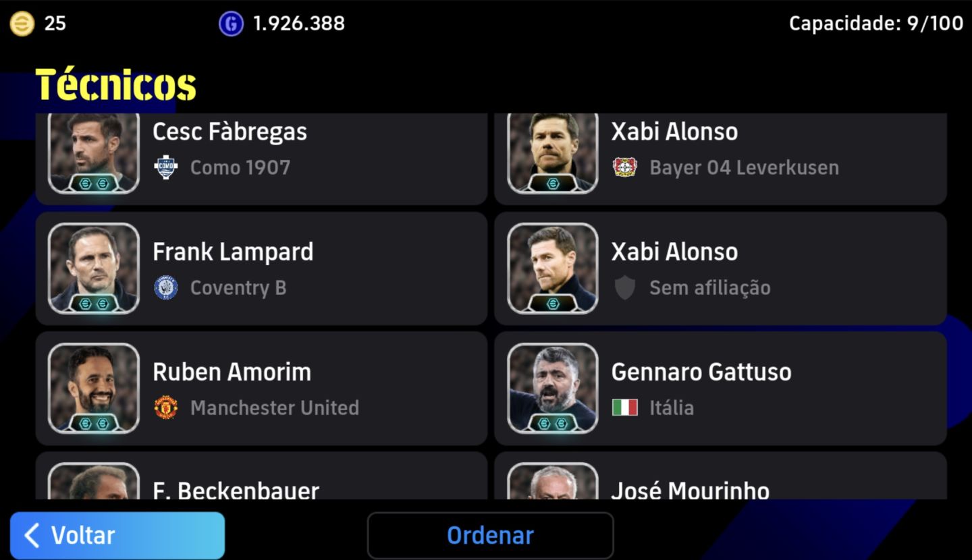Open the Ordenar sort options
The width and height of the screenshot is (972, 560).
pos(491,536)
